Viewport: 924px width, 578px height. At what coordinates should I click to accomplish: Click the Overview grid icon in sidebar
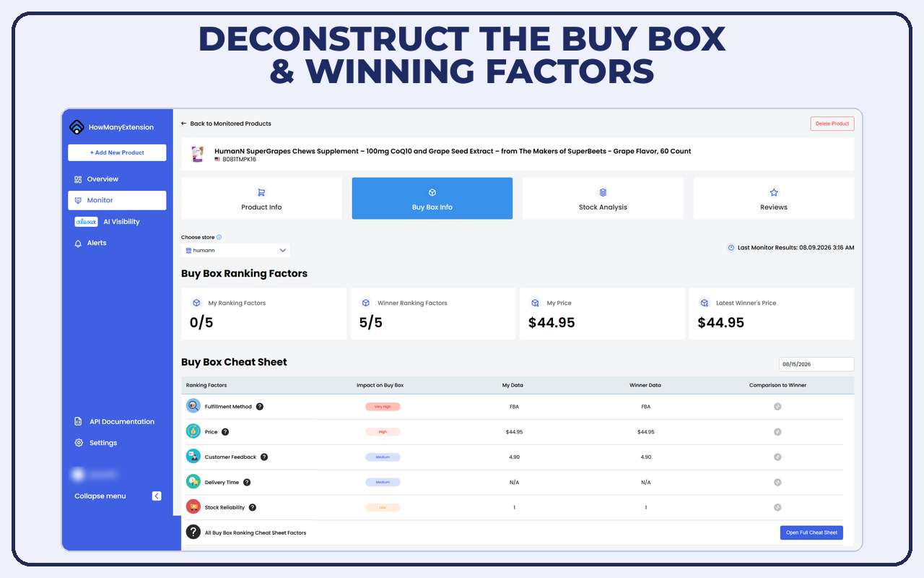[x=78, y=179]
